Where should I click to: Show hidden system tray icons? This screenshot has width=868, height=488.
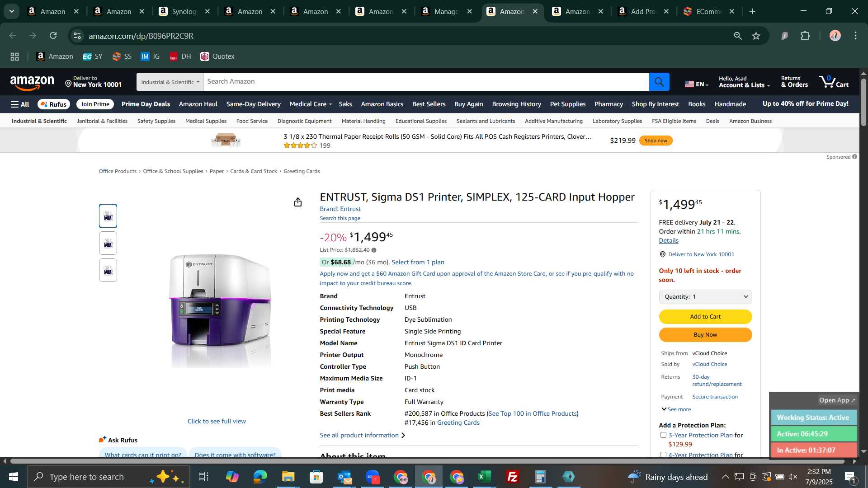[x=725, y=477]
